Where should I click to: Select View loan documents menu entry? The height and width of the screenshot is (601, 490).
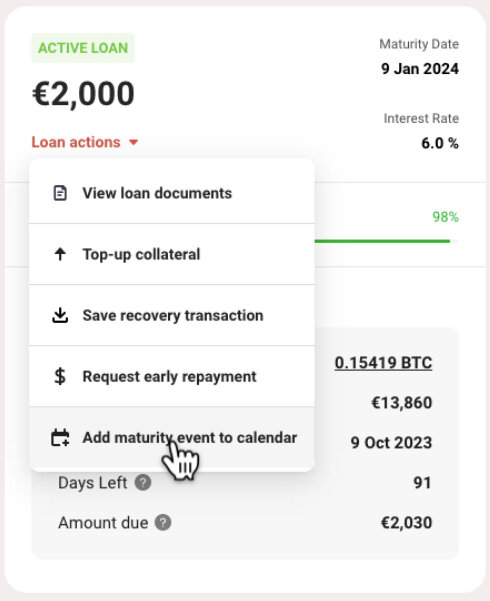172,193
